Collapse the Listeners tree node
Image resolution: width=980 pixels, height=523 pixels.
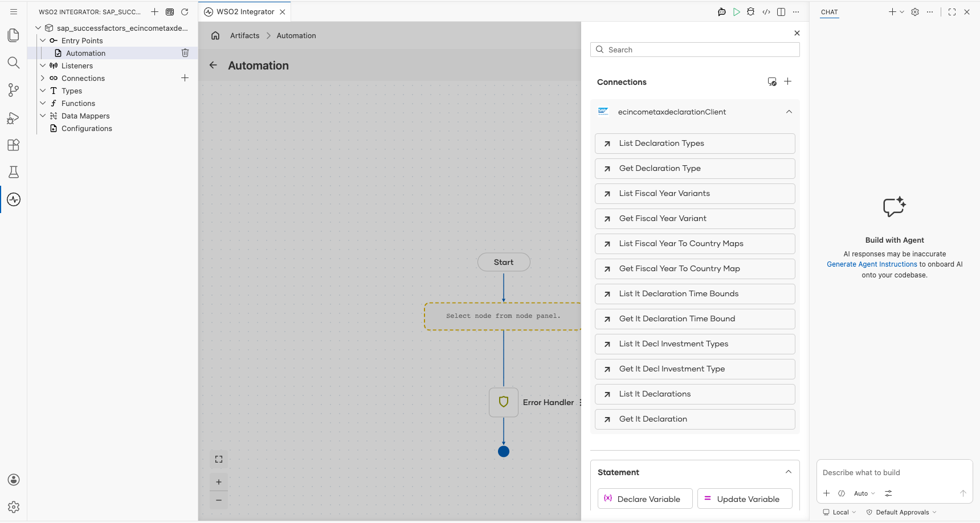click(43, 66)
